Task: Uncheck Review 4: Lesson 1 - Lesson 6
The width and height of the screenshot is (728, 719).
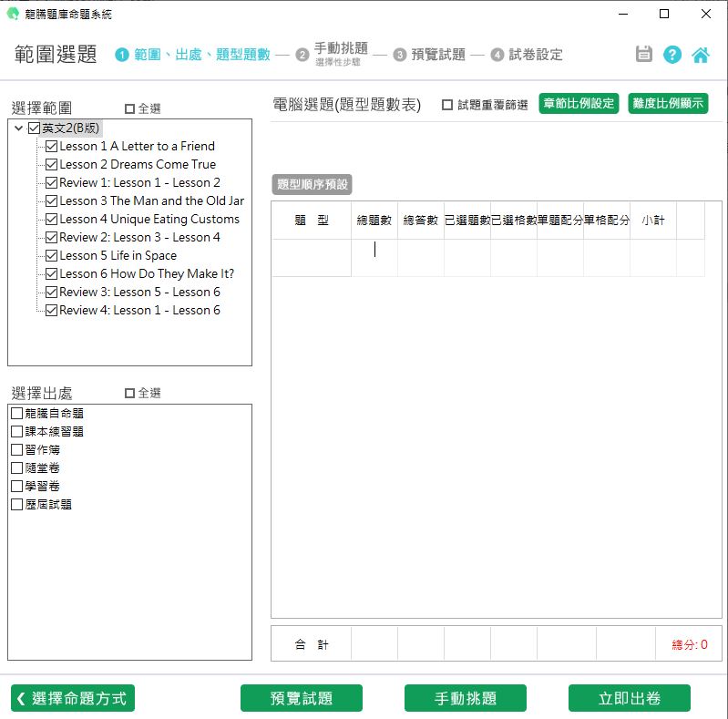Action: [52, 310]
